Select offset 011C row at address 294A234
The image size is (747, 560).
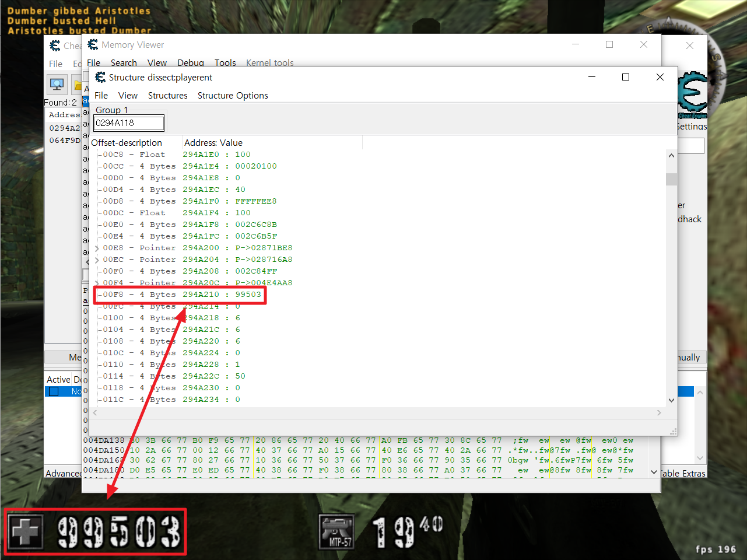coord(171,400)
